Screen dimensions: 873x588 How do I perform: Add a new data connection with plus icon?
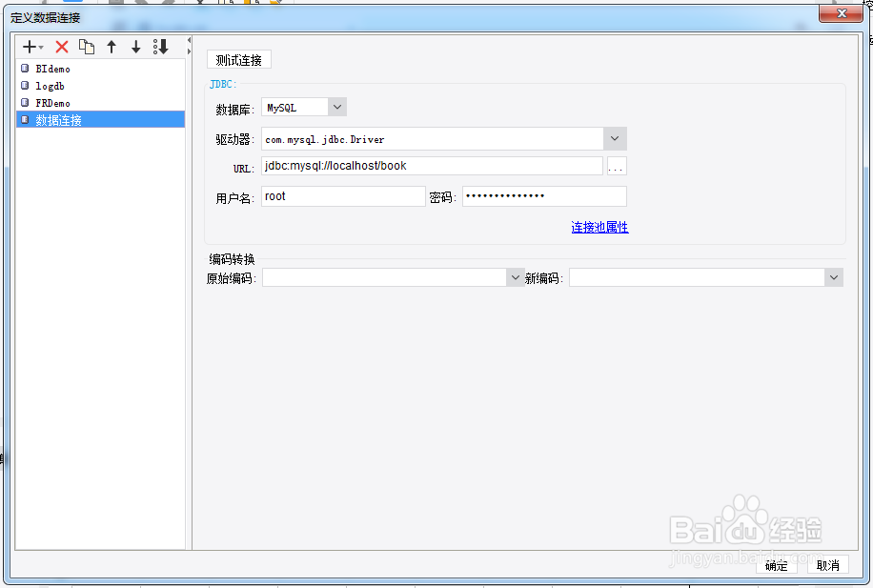30,48
